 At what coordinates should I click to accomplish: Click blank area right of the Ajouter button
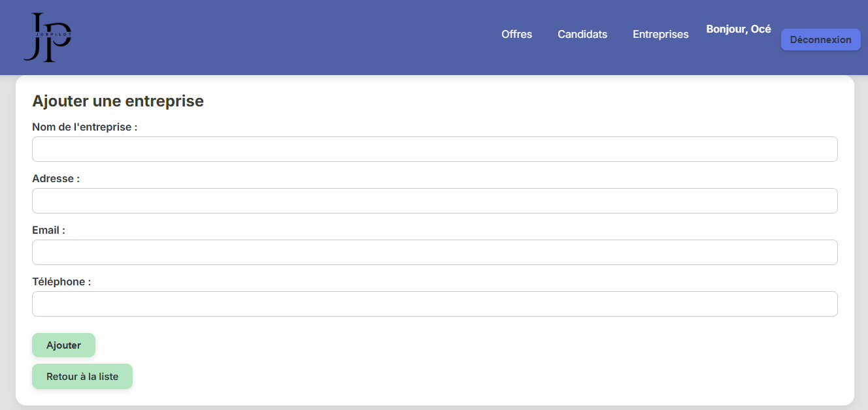click(392, 345)
